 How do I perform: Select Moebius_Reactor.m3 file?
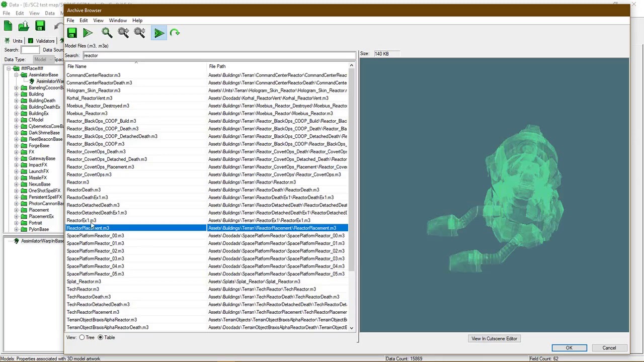pyautogui.click(x=207, y=114)
